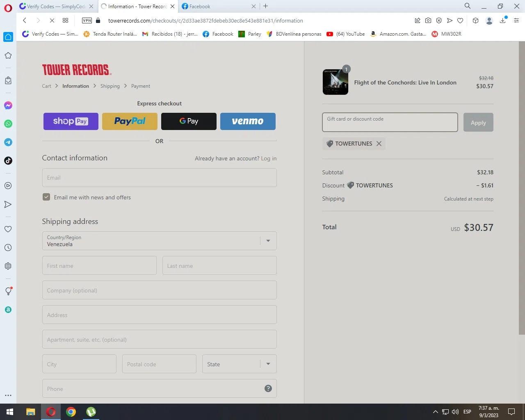The width and height of the screenshot is (525, 420).
Task: Open Phone field help icon
Action: click(268, 388)
